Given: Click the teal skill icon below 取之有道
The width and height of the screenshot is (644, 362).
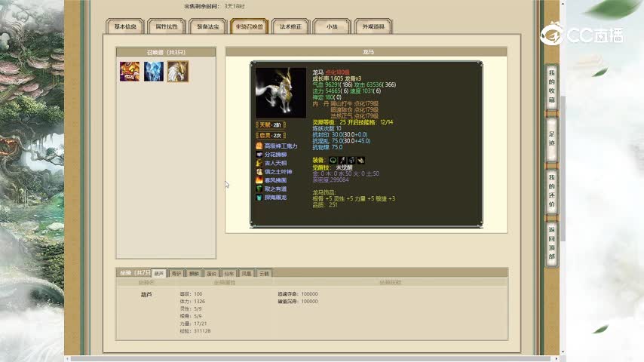Looking at the screenshot, I should (259, 198).
